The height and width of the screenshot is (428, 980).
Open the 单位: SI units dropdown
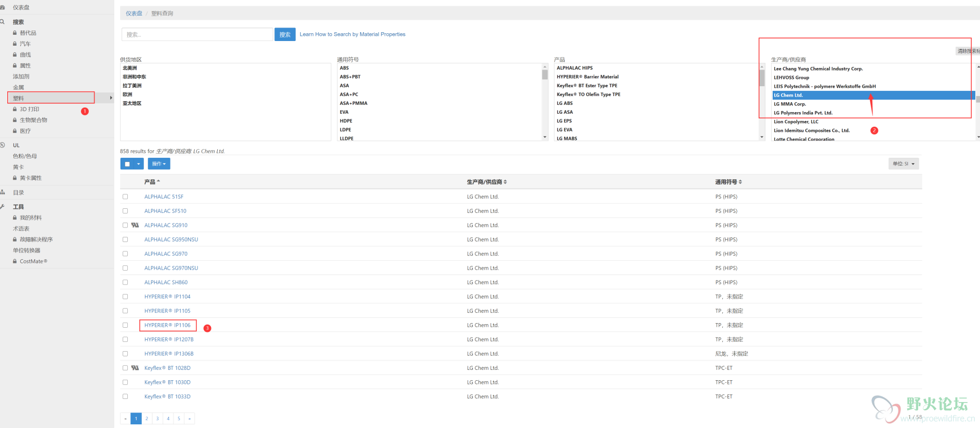[904, 164]
